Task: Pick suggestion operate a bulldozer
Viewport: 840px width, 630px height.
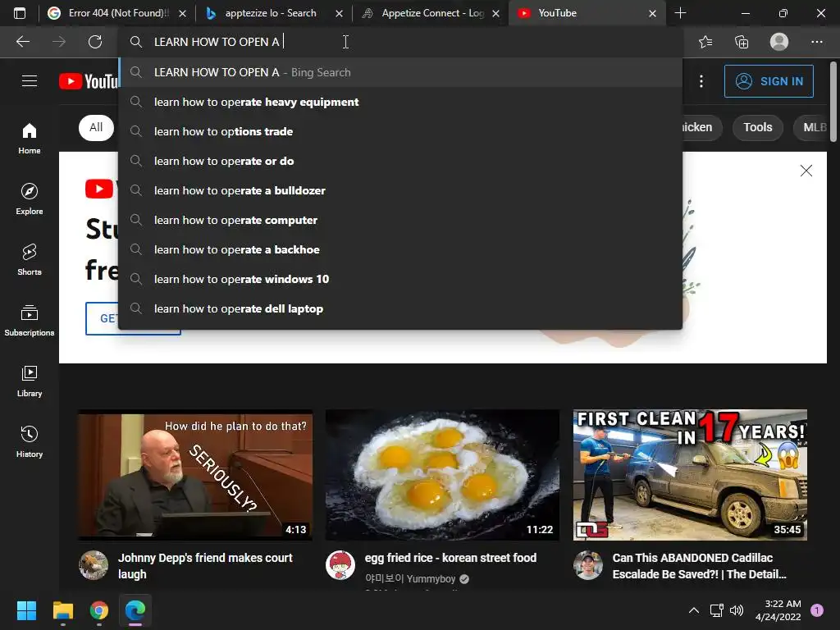Action: coord(400,190)
